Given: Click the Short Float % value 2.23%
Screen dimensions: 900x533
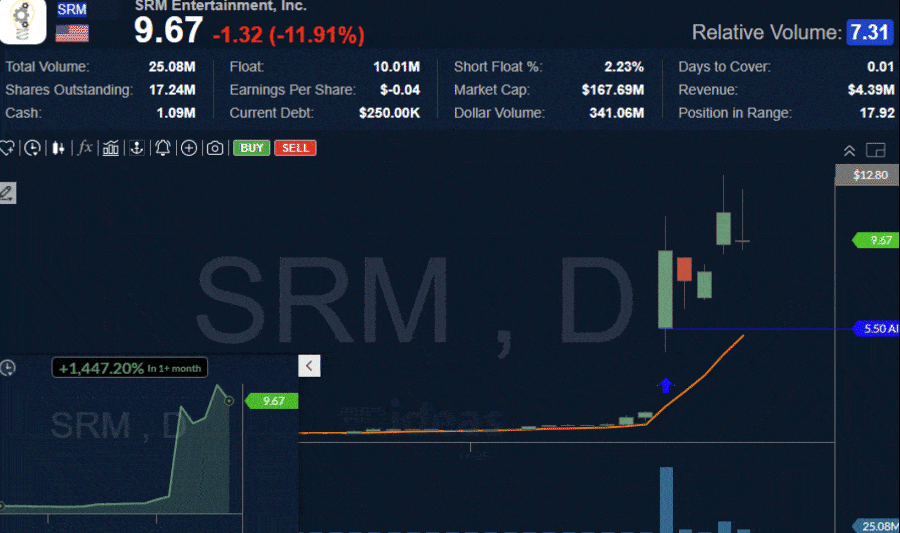Looking at the screenshot, I should (624, 67).
